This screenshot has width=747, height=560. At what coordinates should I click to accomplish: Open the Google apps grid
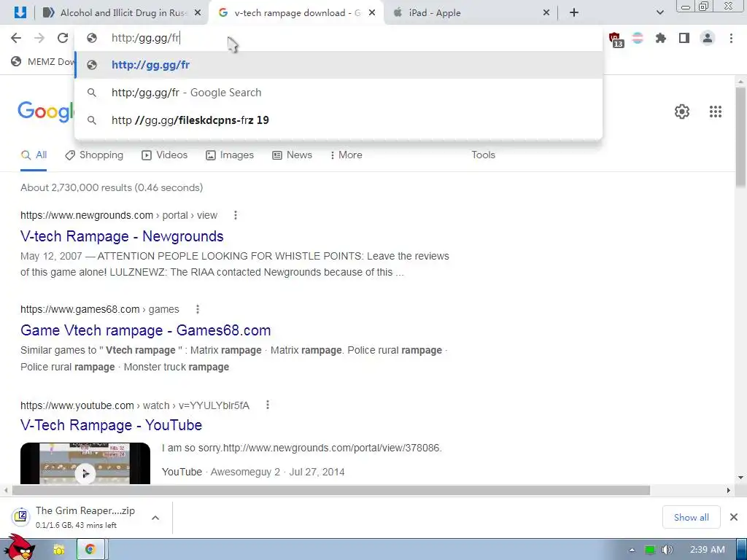(716, 112)
